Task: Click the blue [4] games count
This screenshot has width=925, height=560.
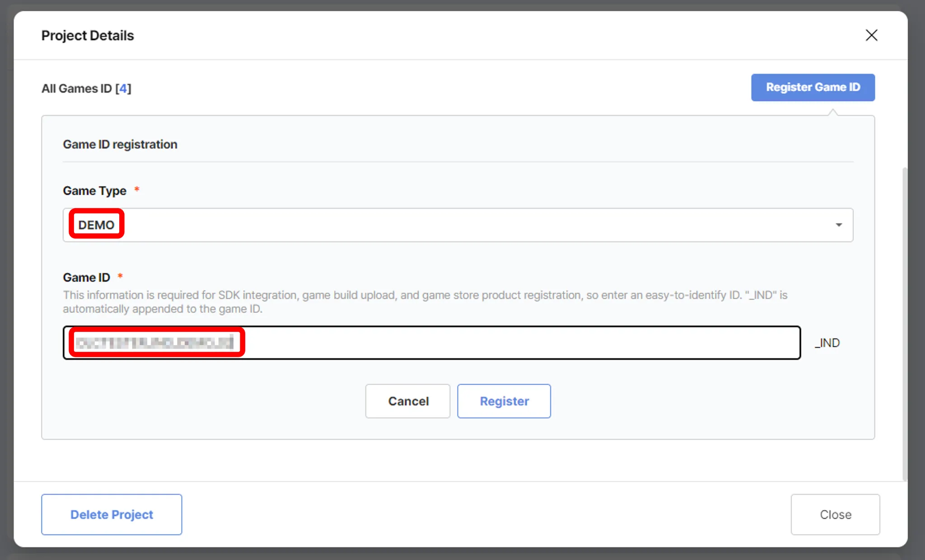Action: coord(123,89)
